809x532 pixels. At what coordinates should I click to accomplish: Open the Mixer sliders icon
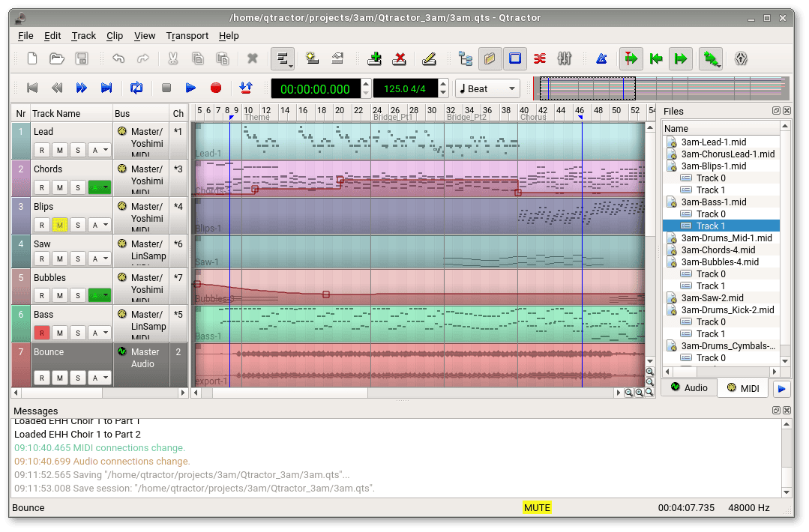click(x=565, y=58)
